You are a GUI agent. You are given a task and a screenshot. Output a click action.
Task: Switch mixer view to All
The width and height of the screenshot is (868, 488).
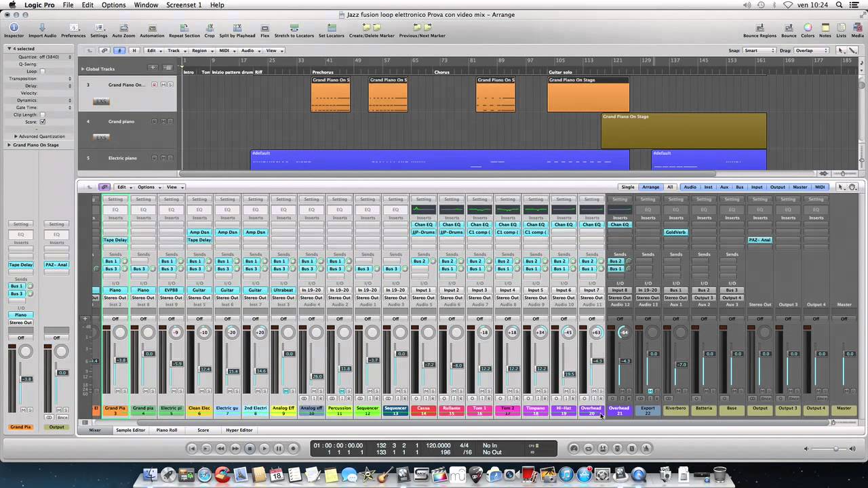coord(670,187)
